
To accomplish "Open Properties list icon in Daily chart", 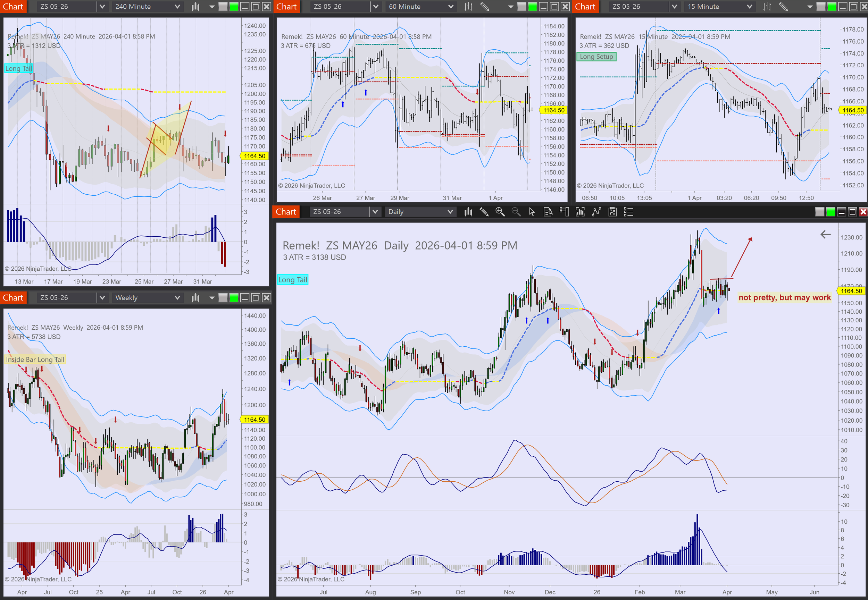I will click(628, 212).
